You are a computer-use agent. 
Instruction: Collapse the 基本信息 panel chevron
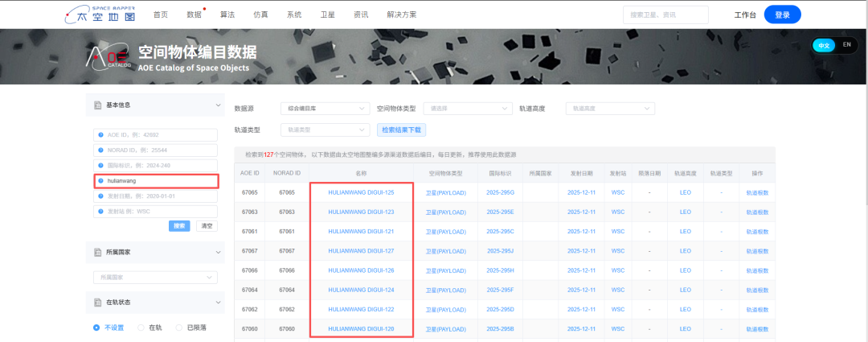click(x=218, y=105)
